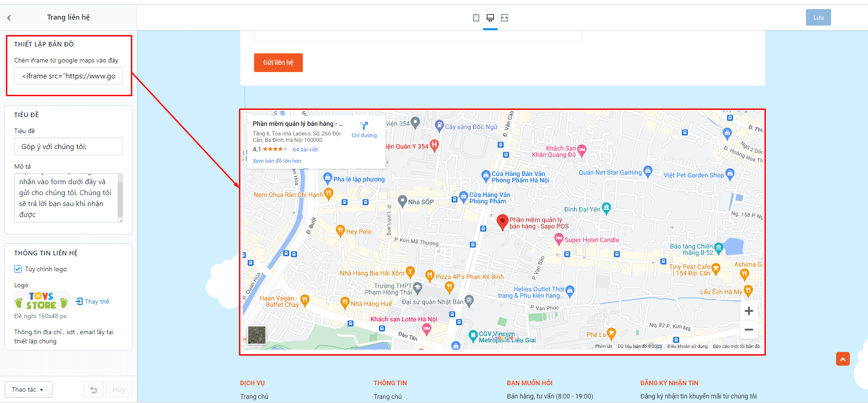Click the Pizza 4P's Phan Kế Bính pin
The image size is (868, 403).
coord(430,275)
